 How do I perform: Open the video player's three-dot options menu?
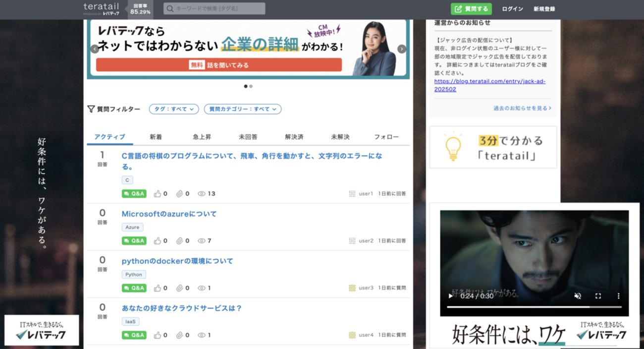coord(618,295)
